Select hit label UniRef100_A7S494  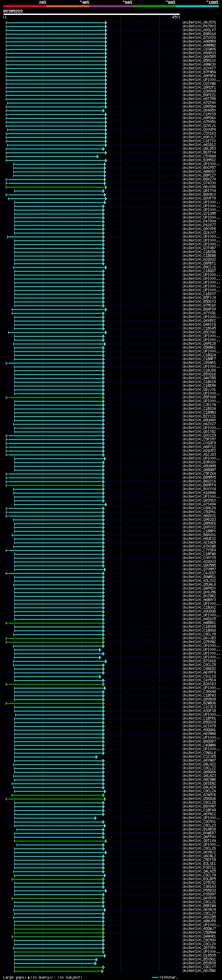[199, 504]
